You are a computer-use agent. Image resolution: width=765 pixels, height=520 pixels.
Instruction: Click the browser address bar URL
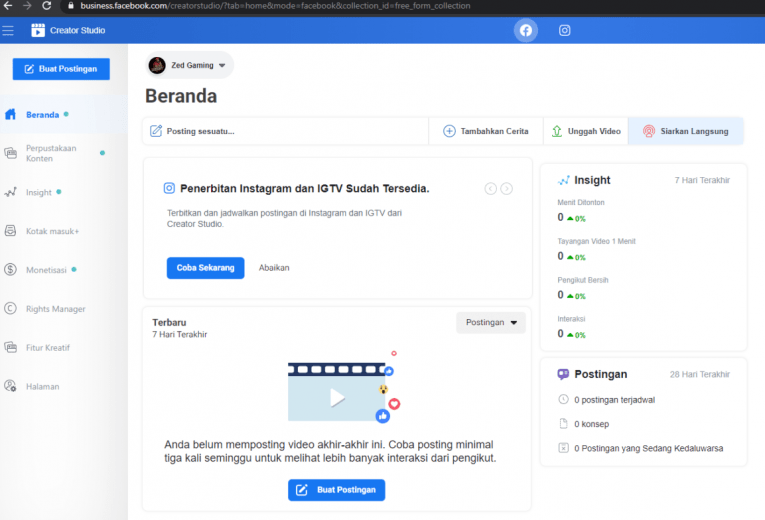click(275, 6)
